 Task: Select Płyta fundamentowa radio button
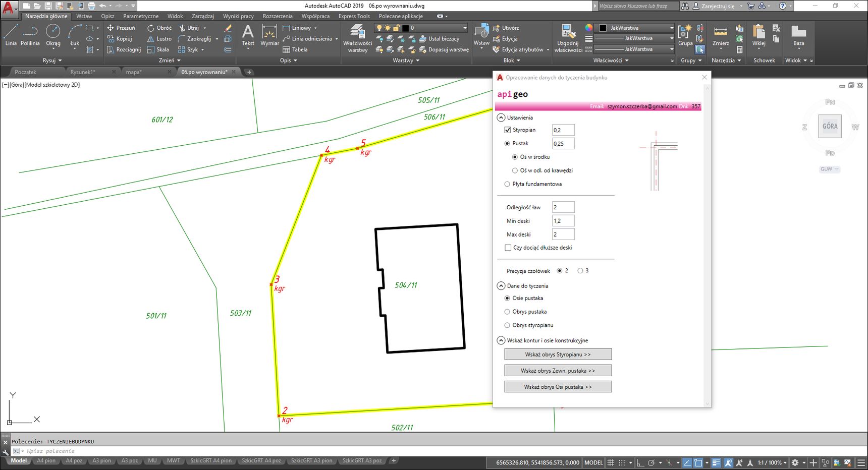(507, 184)
